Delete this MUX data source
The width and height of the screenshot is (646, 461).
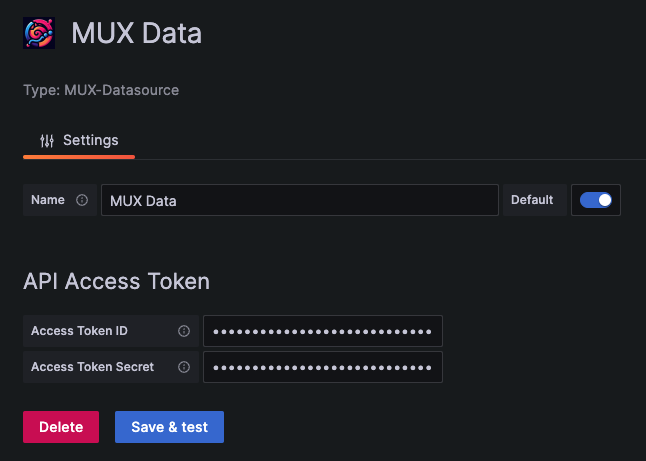click(61, 427)
